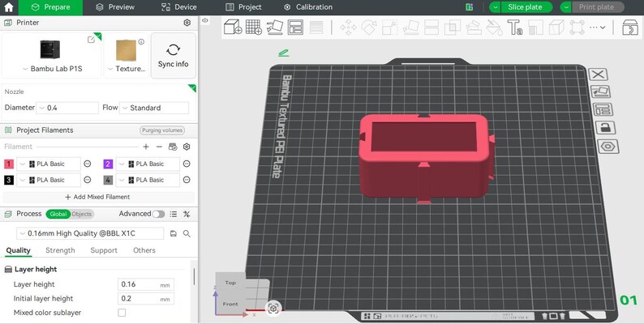This screenshot has width=644, height=324.
Task: Click Add Mixed Filament button
Action: 98,197
